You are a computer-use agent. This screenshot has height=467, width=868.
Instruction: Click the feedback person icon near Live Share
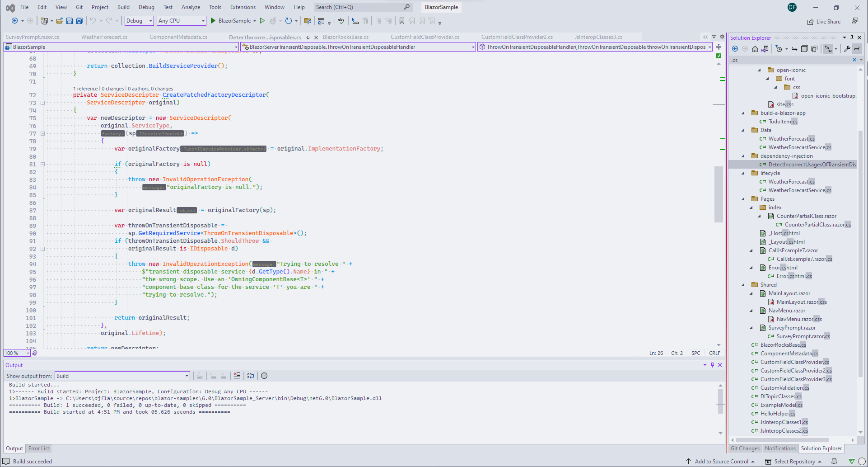click(x=855, y=21)
